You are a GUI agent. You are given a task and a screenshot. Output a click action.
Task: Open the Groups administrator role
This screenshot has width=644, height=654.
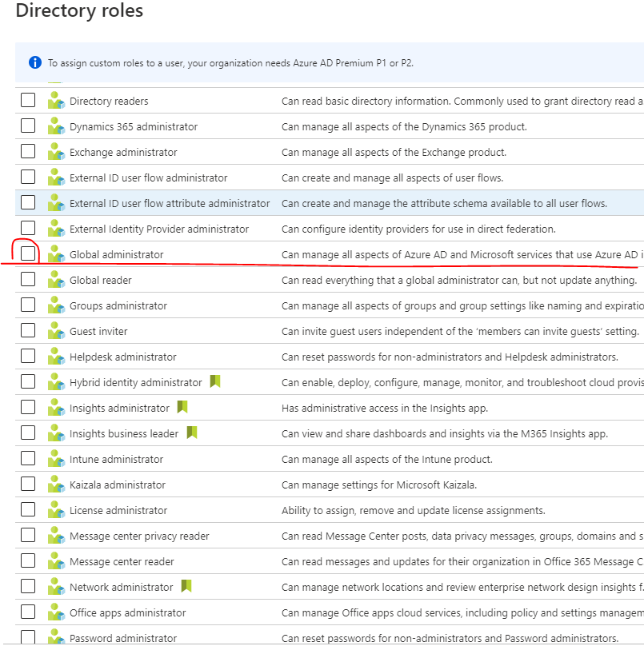(x=118, y=305)
